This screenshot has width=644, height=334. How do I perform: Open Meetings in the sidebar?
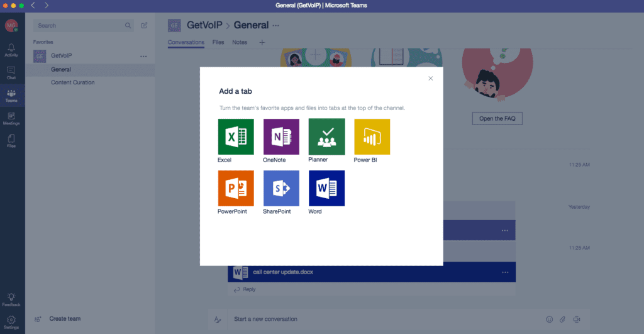[x=11, y=119]
